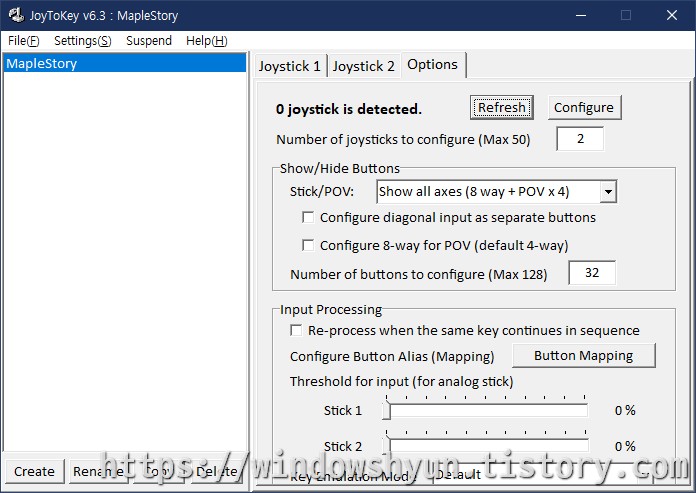Click 'Configure Button Alias (Mapping)' label
The height and width of the screenshot is (493, 696).
tap(392, 357)
